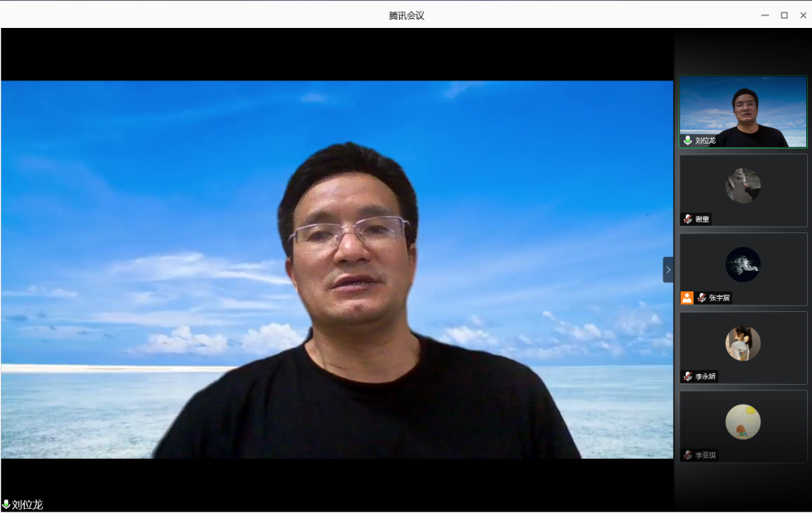Click the 李永娇 name label in the sidebar

[x=705, y=377]
